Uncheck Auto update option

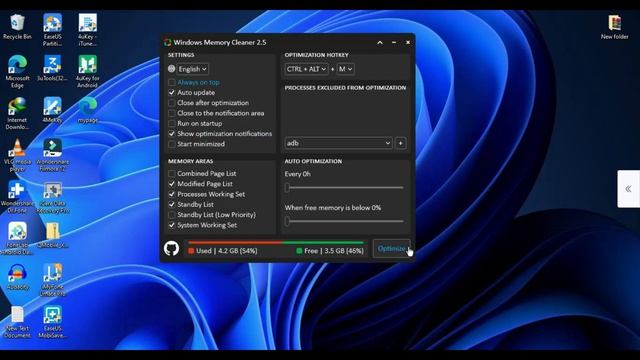coord(172,93)
